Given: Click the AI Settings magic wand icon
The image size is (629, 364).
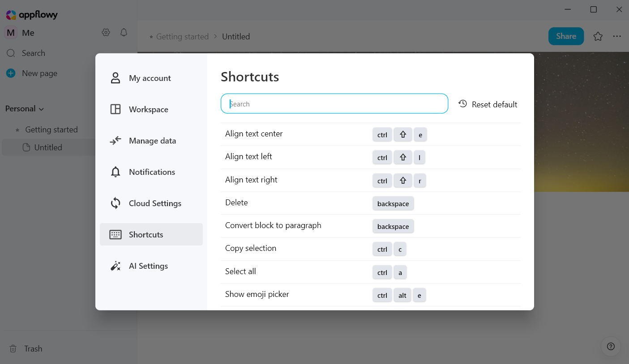Looking at the screenshot, I should coord(116,266).
